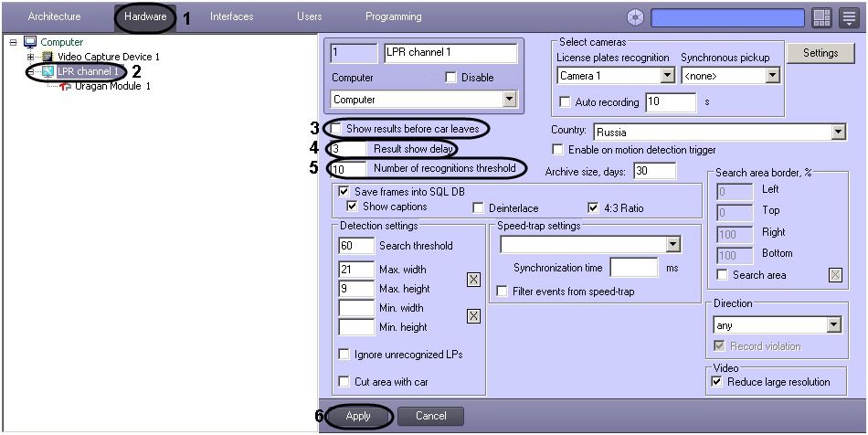Click the Auto recording seconds field
This screenshot has height=435, width=868.
coord(671,102)
